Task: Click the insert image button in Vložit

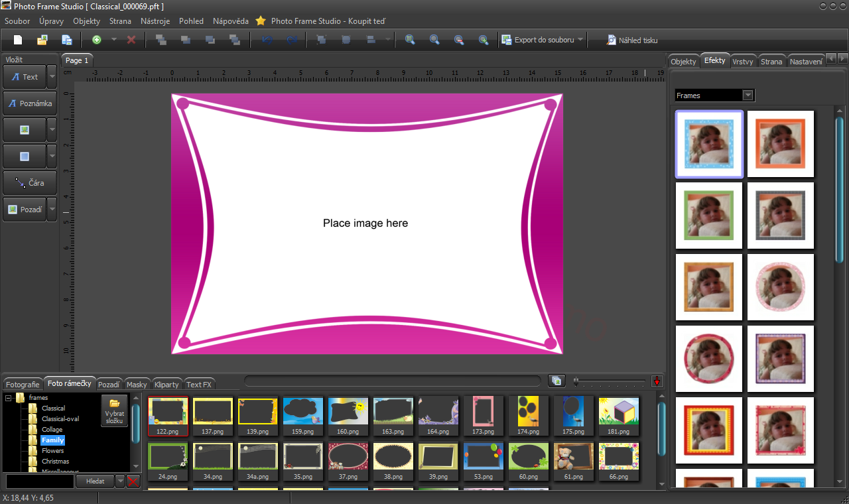Action: [25, 130]
